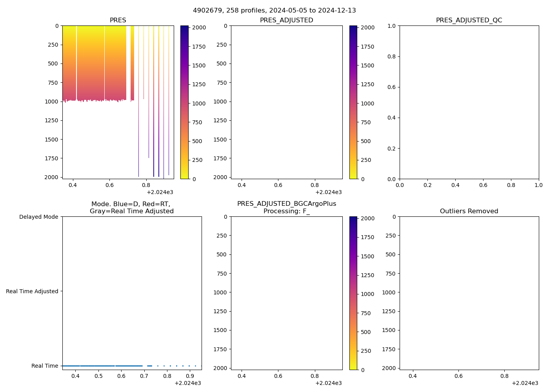Click the PRES_ADJUSTED_BGCArgoPlus plot's colorbar
Screen dimensions: 549x392
[353, 293]
